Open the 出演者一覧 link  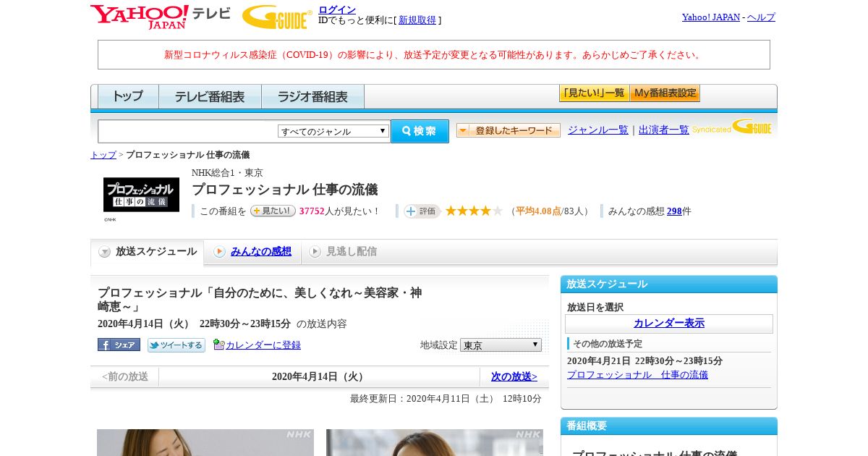664,130
